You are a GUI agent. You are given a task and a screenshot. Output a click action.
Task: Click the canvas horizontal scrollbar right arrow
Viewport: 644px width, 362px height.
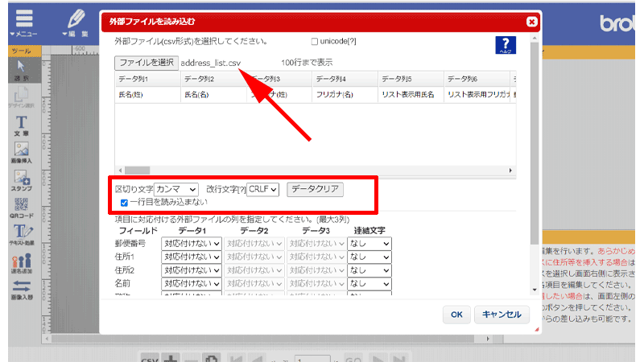[x=488, y=339]
